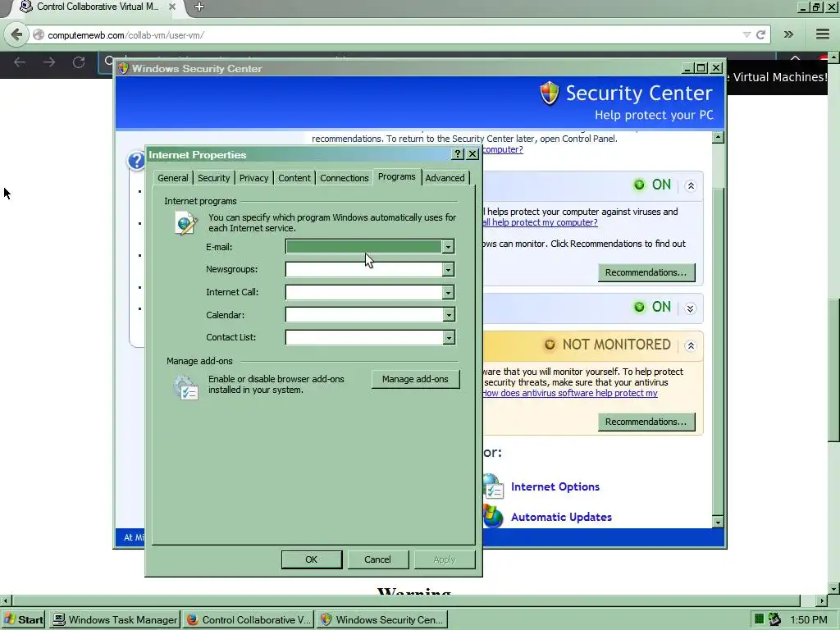Viewport: 840px width, 630px height.
Task: Open the Contact List program dropdown
Action: pos(449,337)
